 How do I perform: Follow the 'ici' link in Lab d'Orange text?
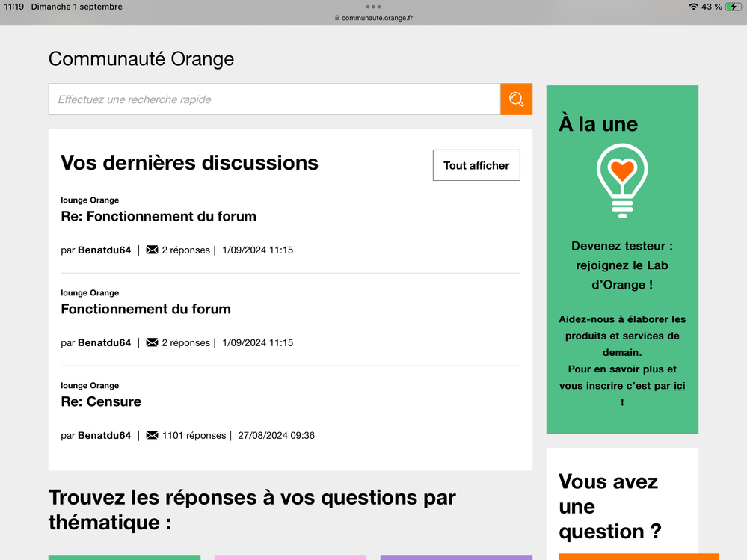[679, 386]
